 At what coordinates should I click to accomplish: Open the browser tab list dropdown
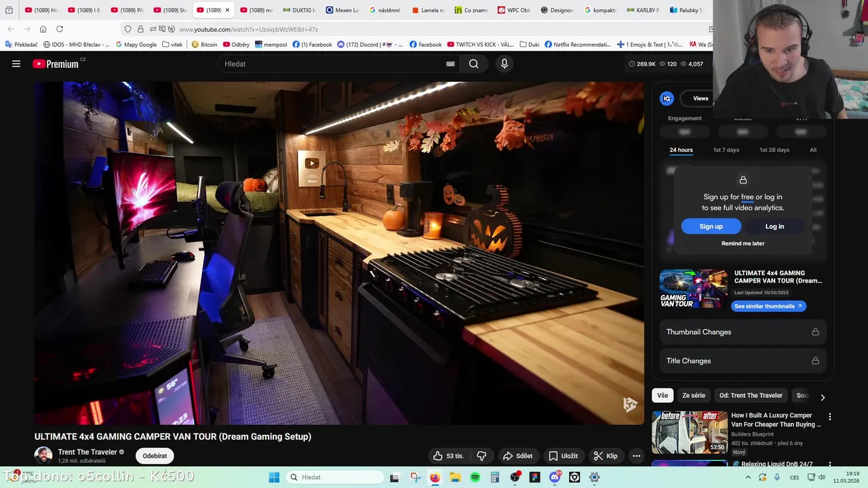[9, 10]
